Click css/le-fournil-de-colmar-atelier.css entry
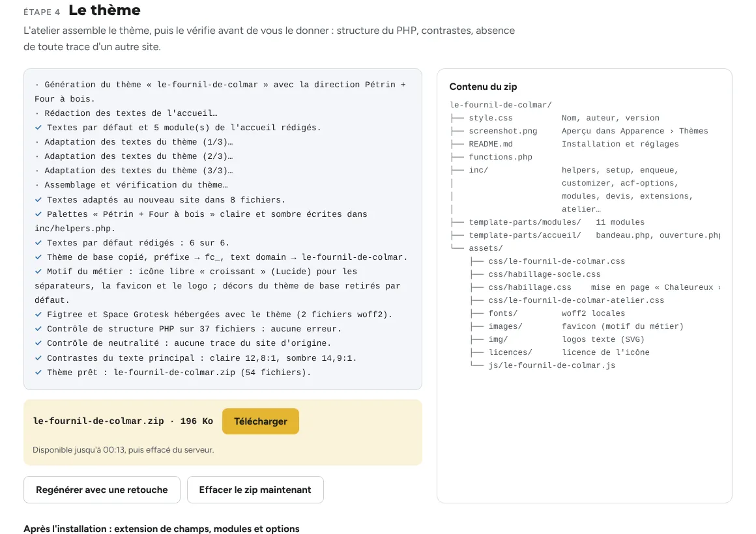The height and width of the screenshot is (534, 756). pos(576,300)
